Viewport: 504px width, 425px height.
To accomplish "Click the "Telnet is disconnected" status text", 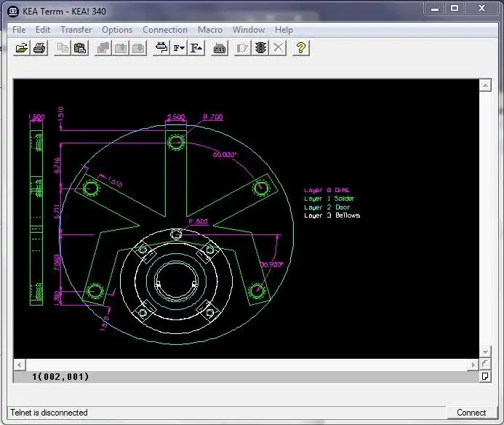I will pos(49,413).
